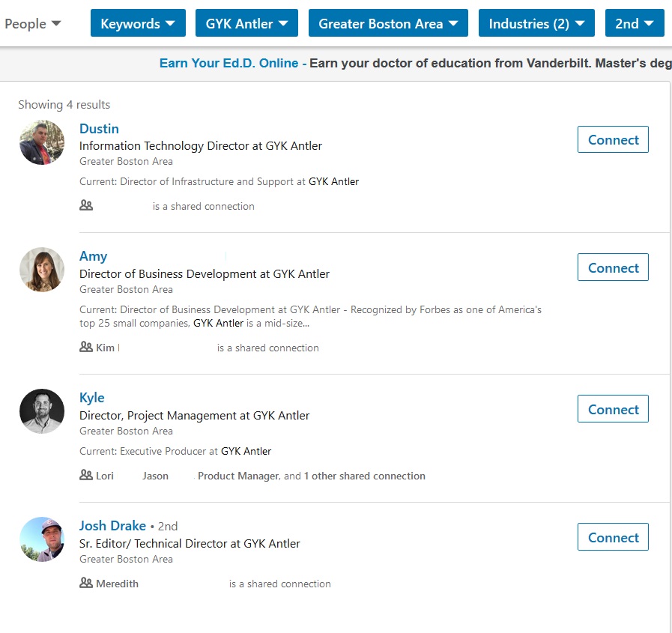
Task: Open the Keywords filter dropdown
Action: tap(137, 24)
